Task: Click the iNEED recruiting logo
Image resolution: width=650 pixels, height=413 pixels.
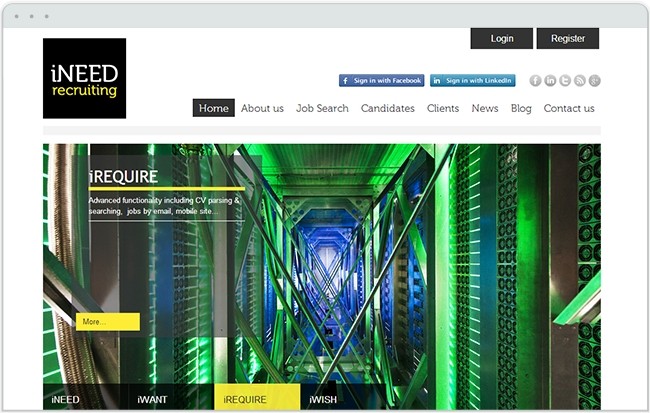Action: pos(85,78)
